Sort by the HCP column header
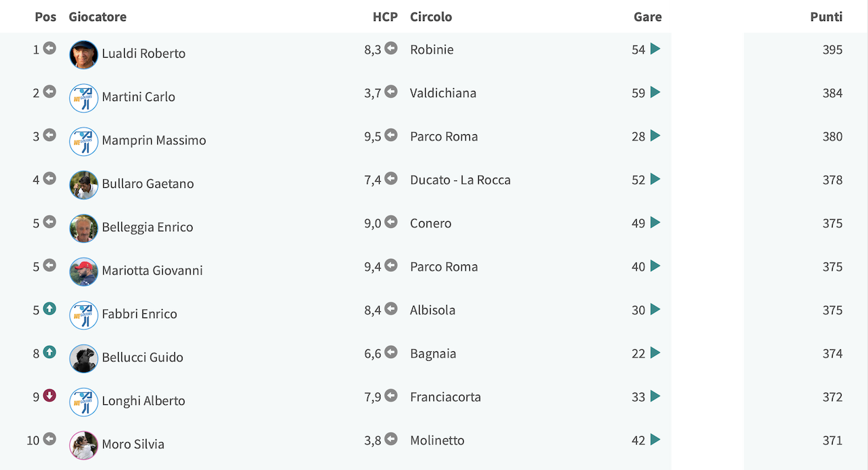 point(385,17)
